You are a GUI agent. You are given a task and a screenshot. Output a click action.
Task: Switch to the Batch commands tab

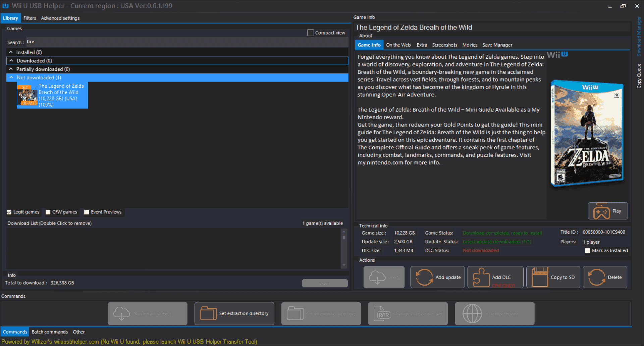(50, 332)
